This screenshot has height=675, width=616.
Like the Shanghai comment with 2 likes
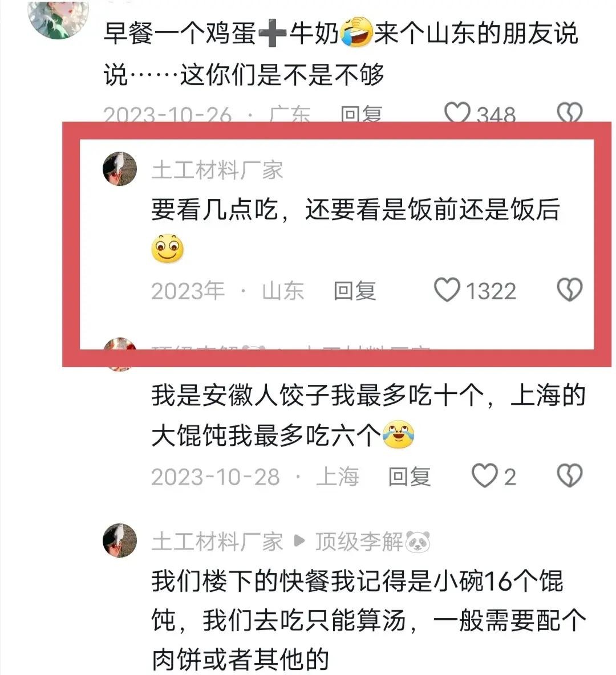coord(484,475)
